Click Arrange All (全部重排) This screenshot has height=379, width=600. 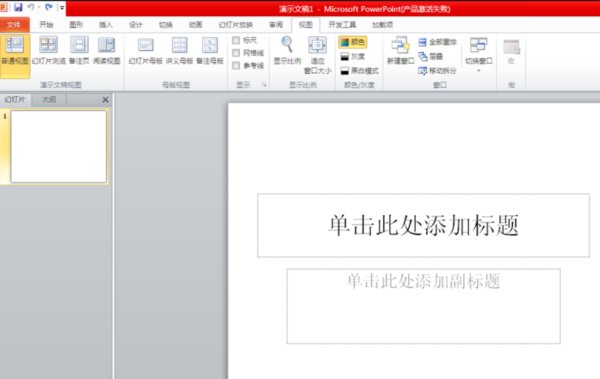[437, 42]
